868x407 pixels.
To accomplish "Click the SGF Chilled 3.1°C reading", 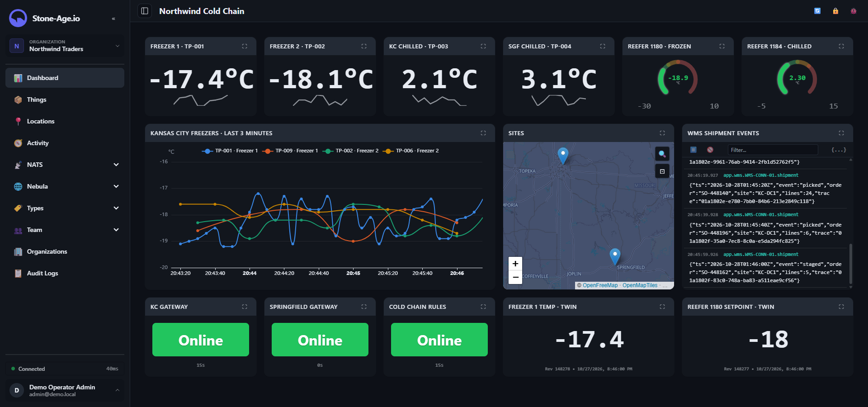I will (x=559, y=79).
